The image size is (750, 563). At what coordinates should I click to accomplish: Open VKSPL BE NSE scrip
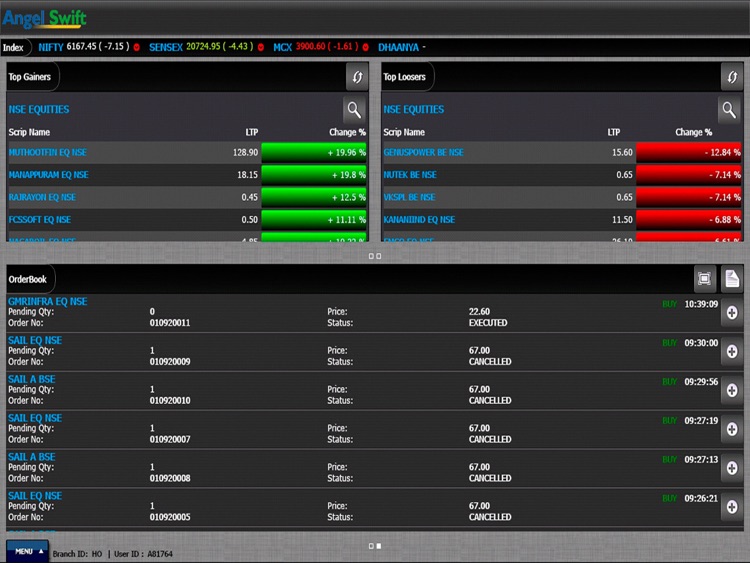click(409, 197)
